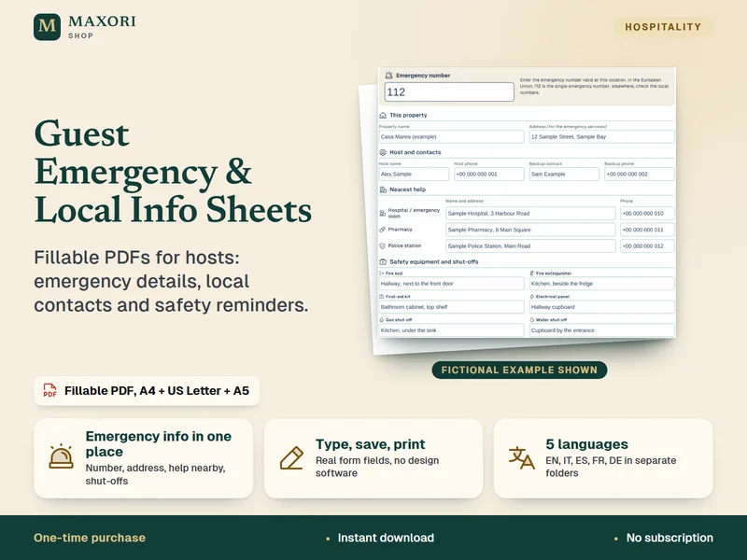Click the hospital phone field +00 000 000 010
The width and height of the screenshot is (747, 560).
(x=648, y=214)
